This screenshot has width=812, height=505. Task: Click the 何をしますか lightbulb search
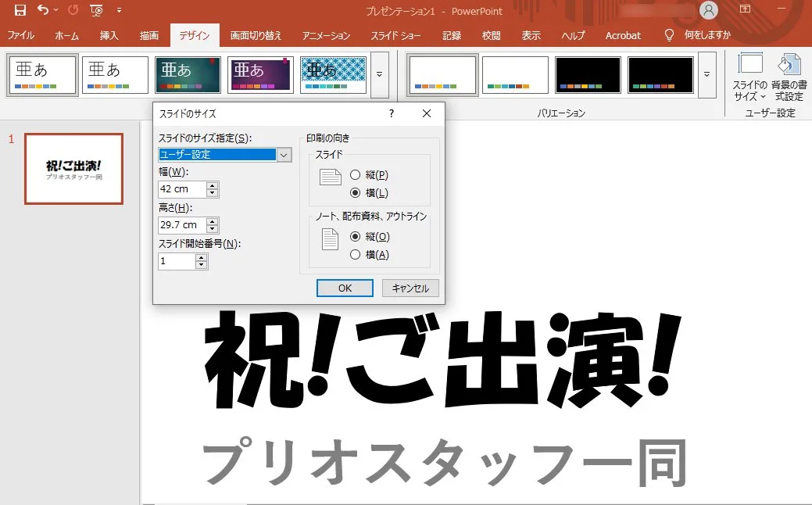(x=668, y=34)
